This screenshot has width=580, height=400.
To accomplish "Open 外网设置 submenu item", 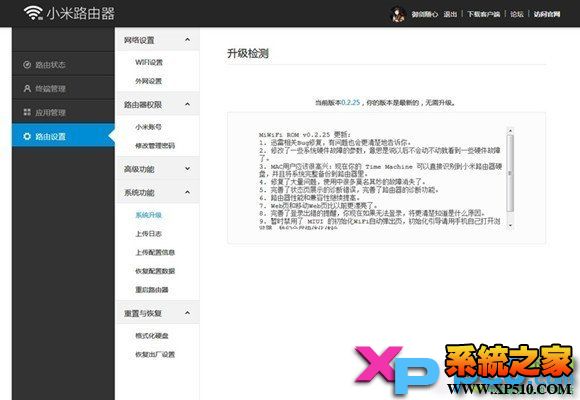I will point(149,81).
